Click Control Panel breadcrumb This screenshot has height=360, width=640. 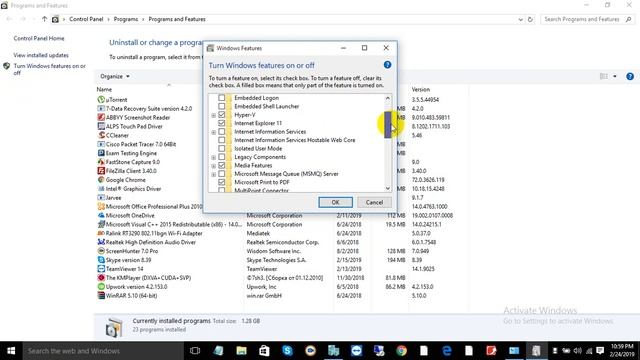tap(86, 19)
